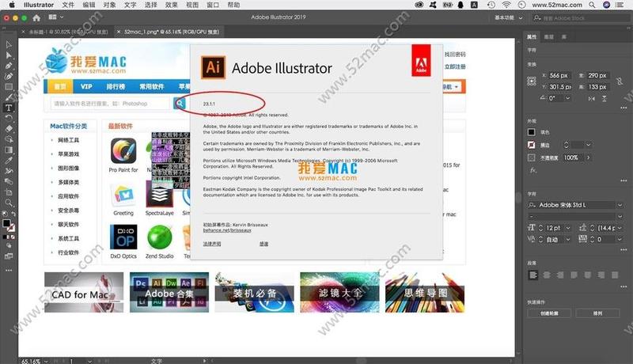633x364 pixels.
Task: Click the search Adobe Stock field
Action: tap(580, 18)
